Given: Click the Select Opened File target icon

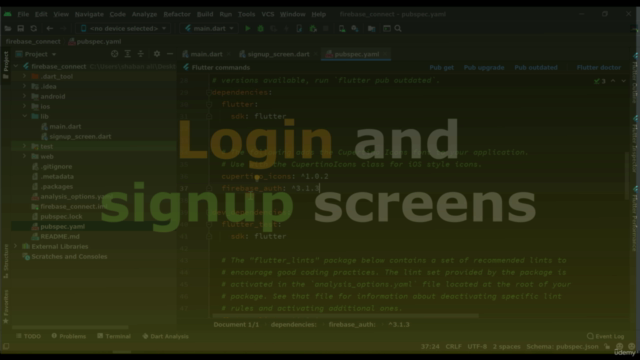Looking at the screenshot, I should coord(115,54).
